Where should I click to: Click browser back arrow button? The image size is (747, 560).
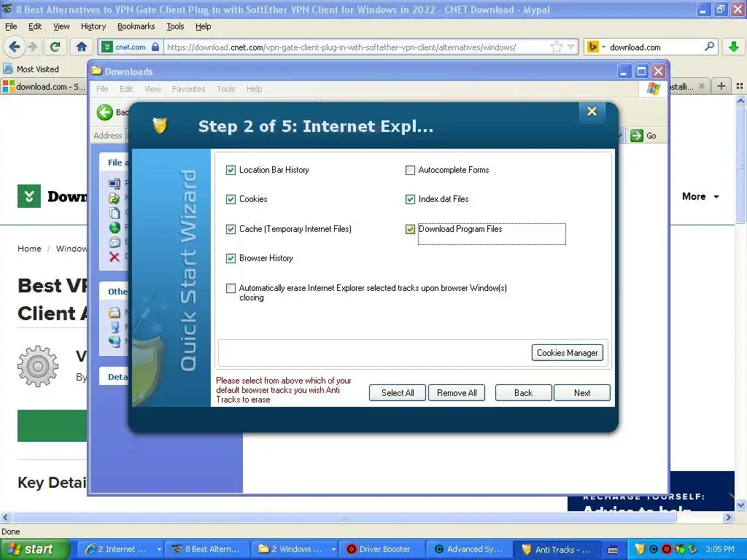click(14, 47)
